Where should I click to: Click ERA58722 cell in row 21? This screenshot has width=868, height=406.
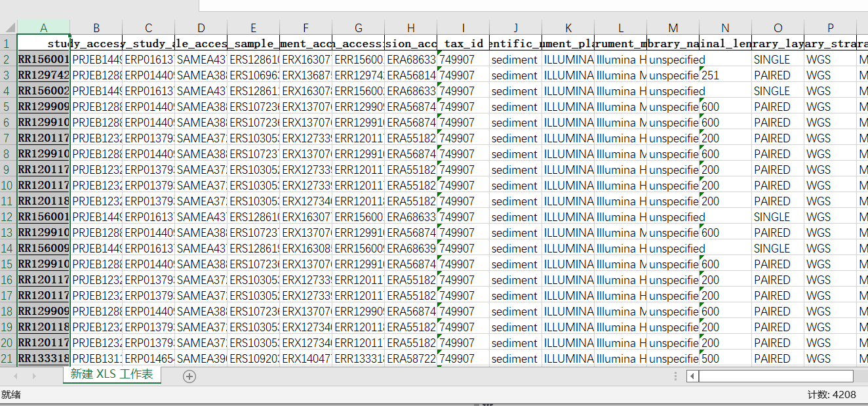pyautogui.click(x=411, y=358)
